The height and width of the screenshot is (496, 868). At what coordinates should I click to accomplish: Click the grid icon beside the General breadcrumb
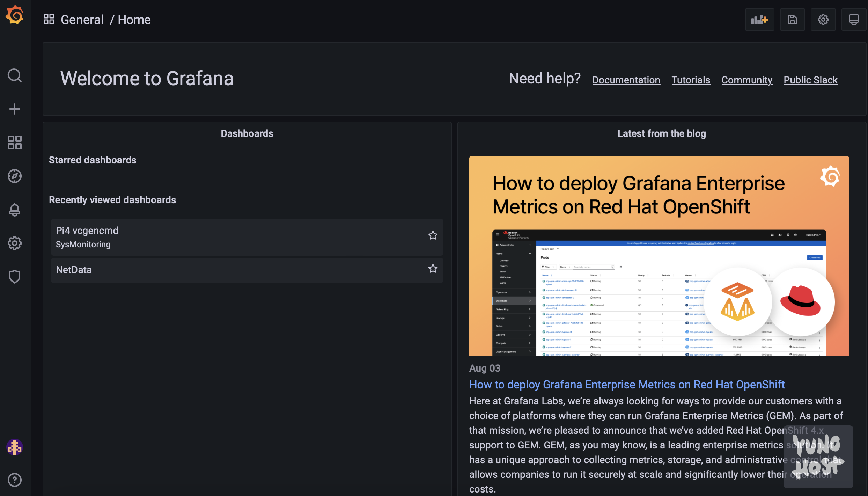pyautogui.click(x=49, y=19)
